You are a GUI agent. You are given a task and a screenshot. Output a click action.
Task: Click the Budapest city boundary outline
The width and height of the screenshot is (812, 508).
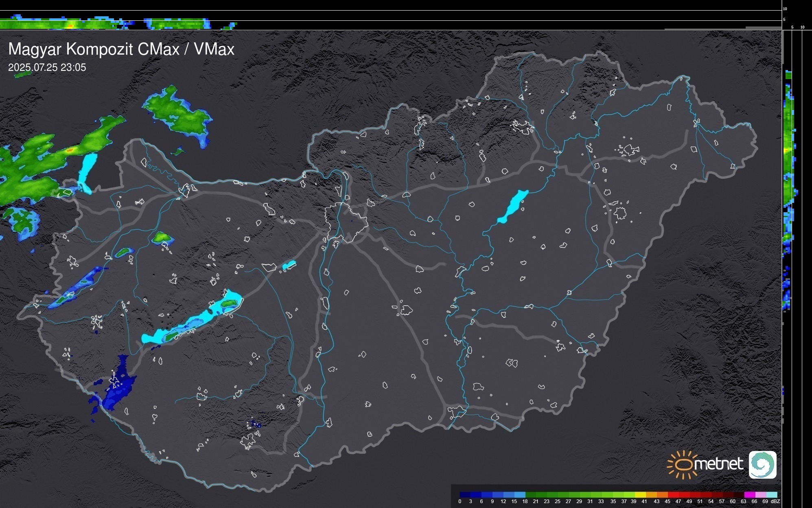pos(346,222)
